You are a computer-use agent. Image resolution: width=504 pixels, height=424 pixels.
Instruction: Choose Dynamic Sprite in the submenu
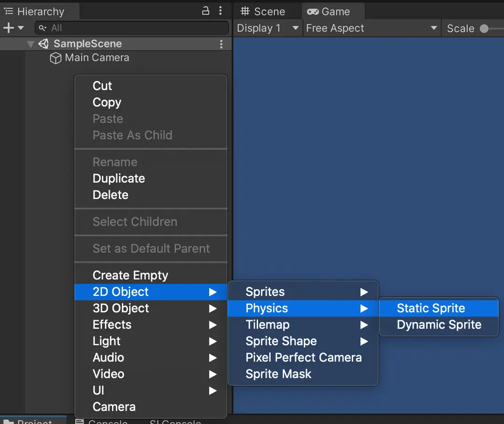click(439, 325)
